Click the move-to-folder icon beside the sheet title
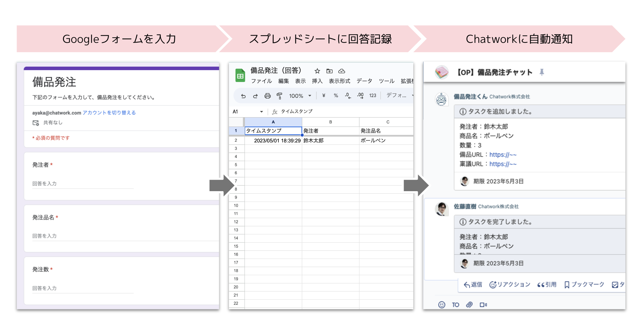 pyautogui.click(x=330, y=71)
